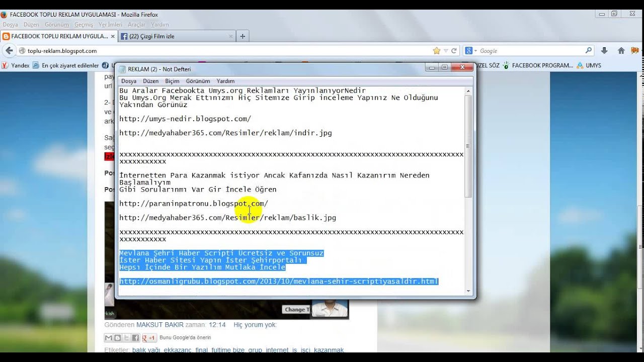This screenshot has height=362, width=644.
Task: Share post by email Gmail icon
Action: coord(109,338)
